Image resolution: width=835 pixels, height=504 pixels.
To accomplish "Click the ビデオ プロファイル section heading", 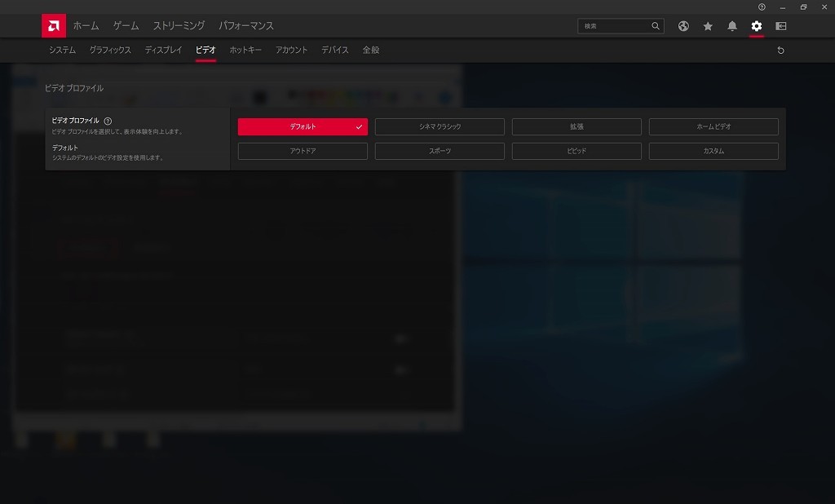I will [x=74, y=88].
